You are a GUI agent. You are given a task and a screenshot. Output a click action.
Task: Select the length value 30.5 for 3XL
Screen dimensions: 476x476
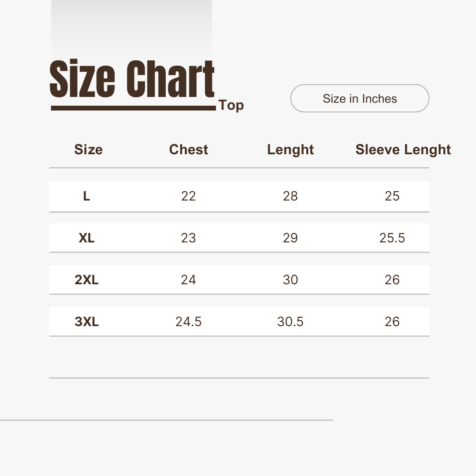point(290,322)
